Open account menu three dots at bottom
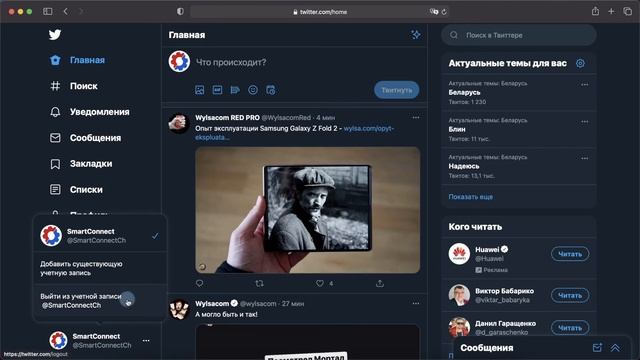 (x=146, y=340)
